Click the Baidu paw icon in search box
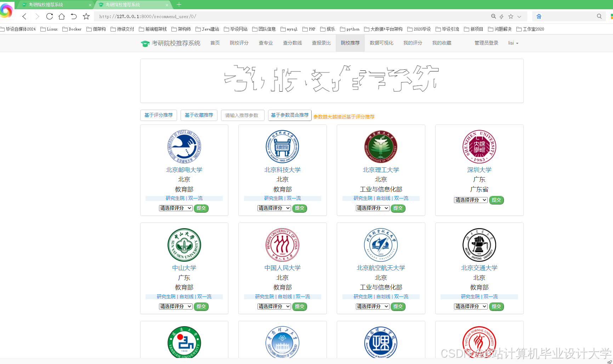613x364 pixels. point(539,16)
